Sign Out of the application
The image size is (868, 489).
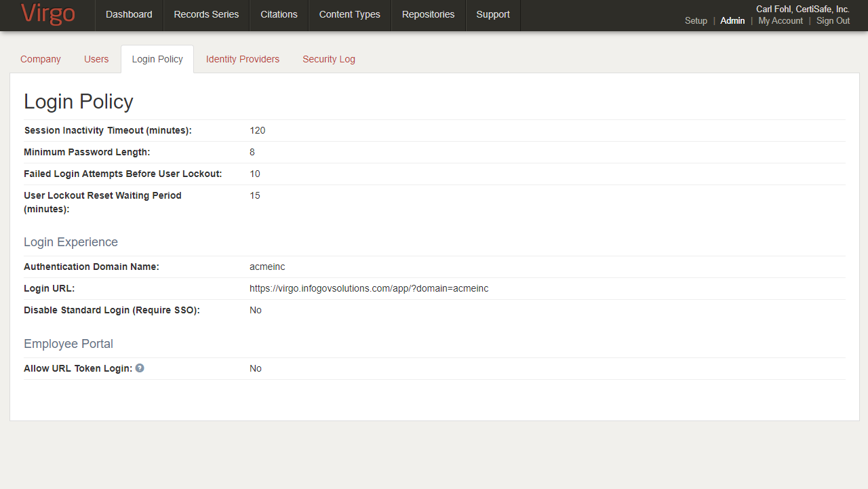(x=833, y=21)
